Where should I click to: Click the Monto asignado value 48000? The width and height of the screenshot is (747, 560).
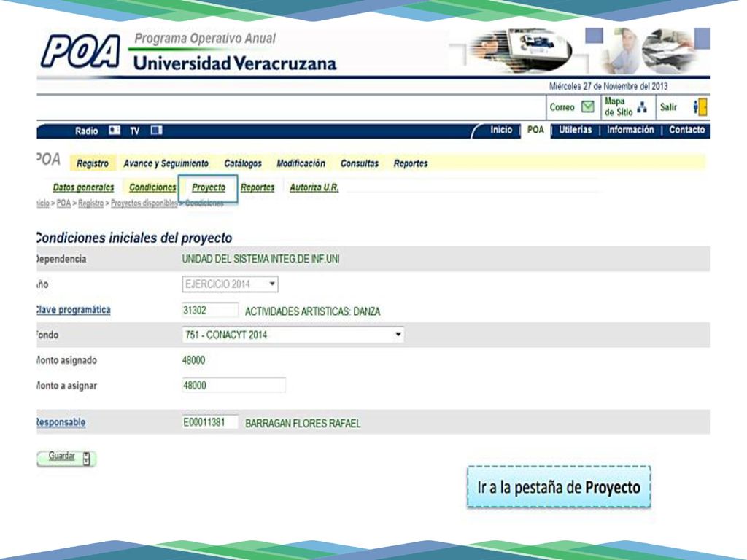193,360
